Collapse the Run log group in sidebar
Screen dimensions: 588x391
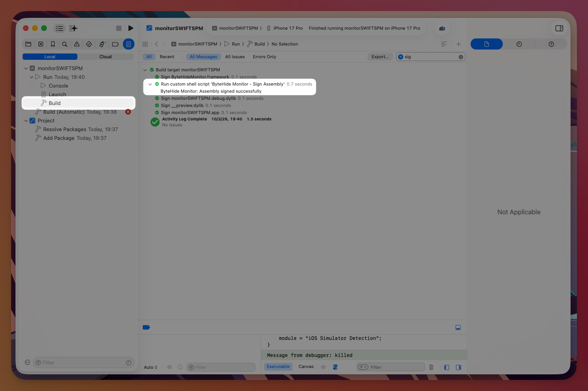pos(32,77)
